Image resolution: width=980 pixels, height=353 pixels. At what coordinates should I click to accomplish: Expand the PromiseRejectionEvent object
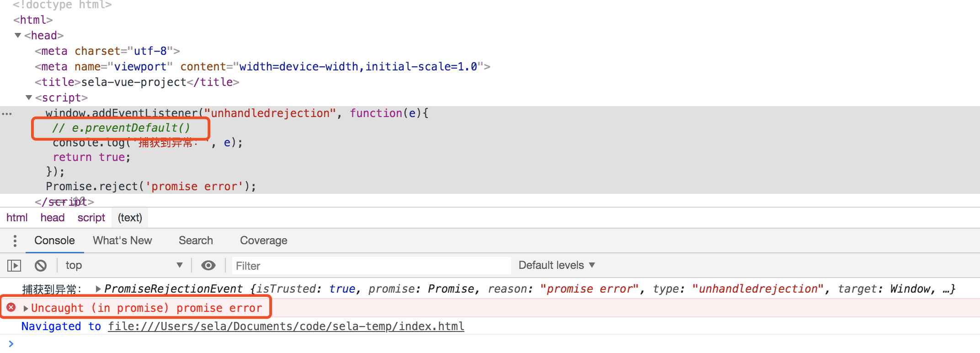click(x=98, y=289)
